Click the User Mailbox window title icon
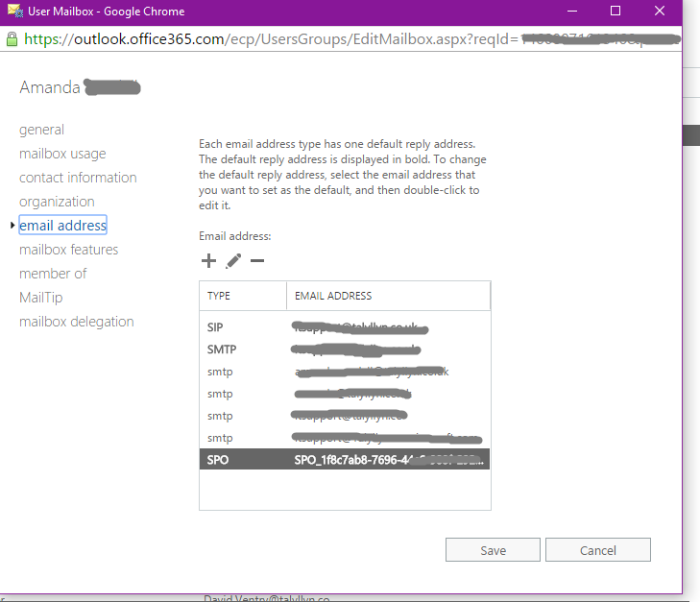 point(14,11)
